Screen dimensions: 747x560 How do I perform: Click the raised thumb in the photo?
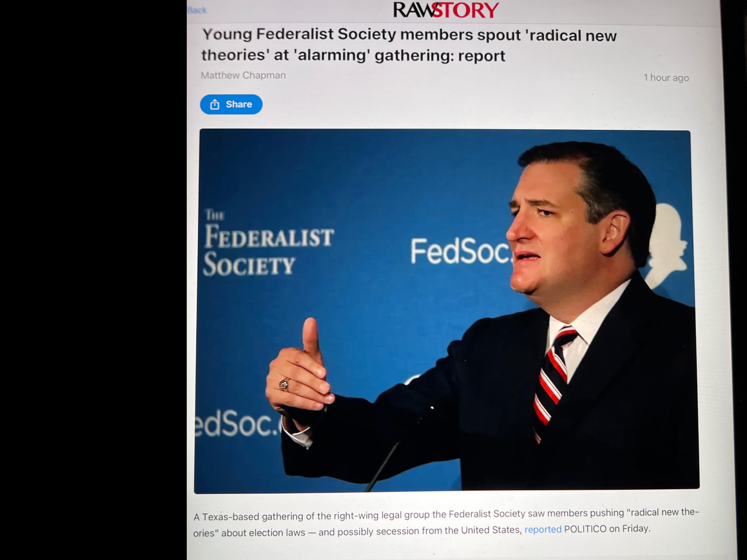[311, 338]
